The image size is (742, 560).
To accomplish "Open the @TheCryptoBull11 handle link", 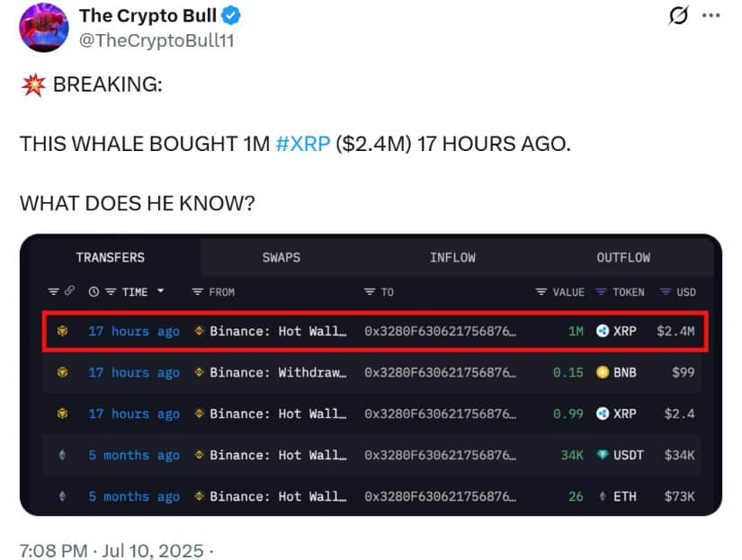I will click(156, 40).
